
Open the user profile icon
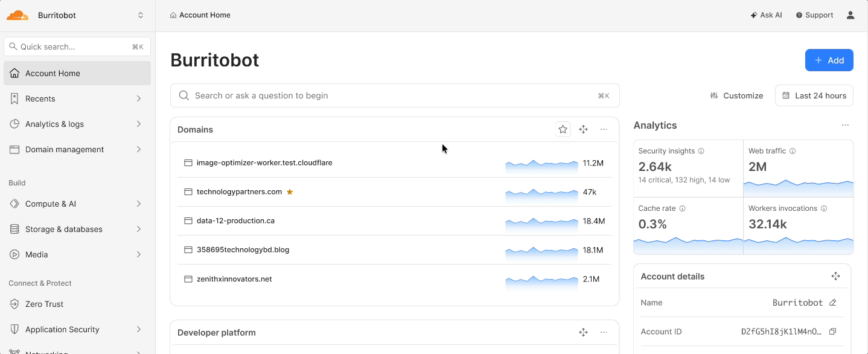pos(850,15)
